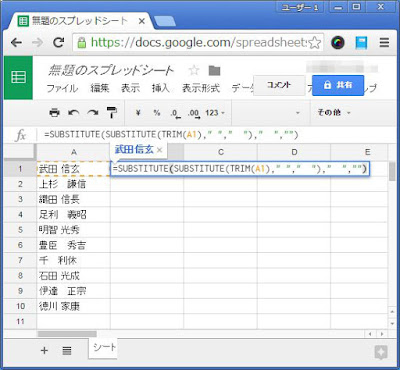This screenshot has width=400, height=370.
Task: Open the all sheets list icon
Action: pos(67,350)
